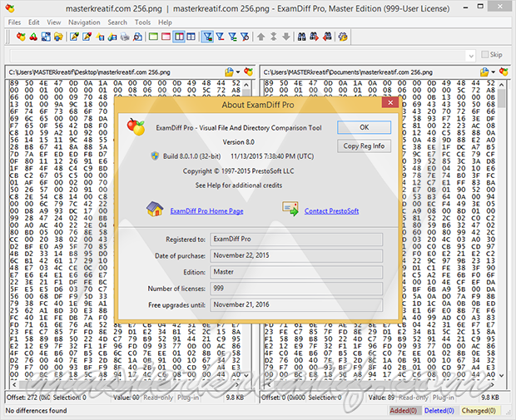Open the View menu
Viewport: 516px width, 420px height.
53,22
